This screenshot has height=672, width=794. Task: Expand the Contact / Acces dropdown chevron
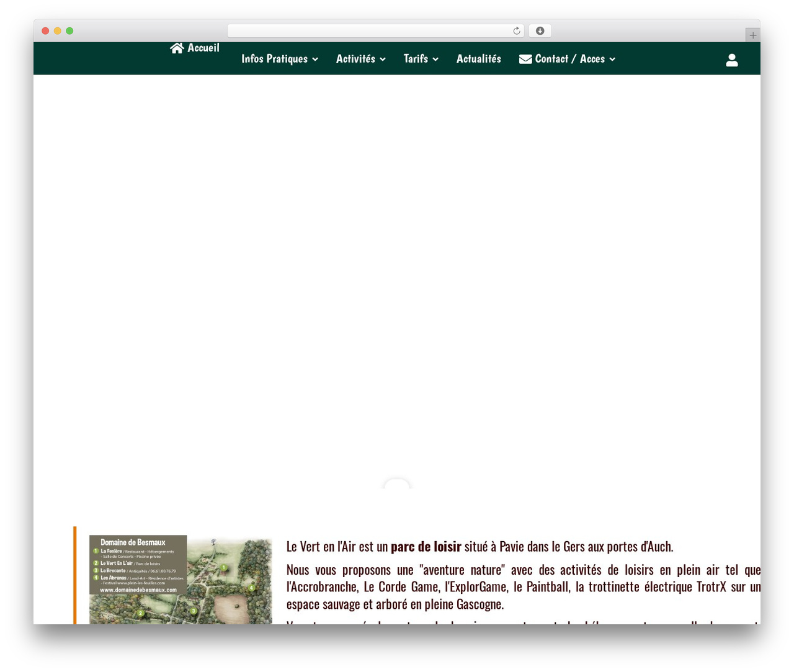612,60
